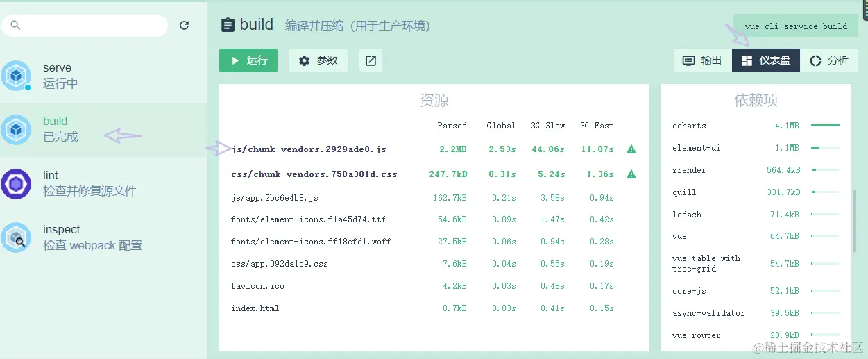868x359 pixels.
Task: Click the dependencies panel scrollbar
Action: (x=855, y=220)
